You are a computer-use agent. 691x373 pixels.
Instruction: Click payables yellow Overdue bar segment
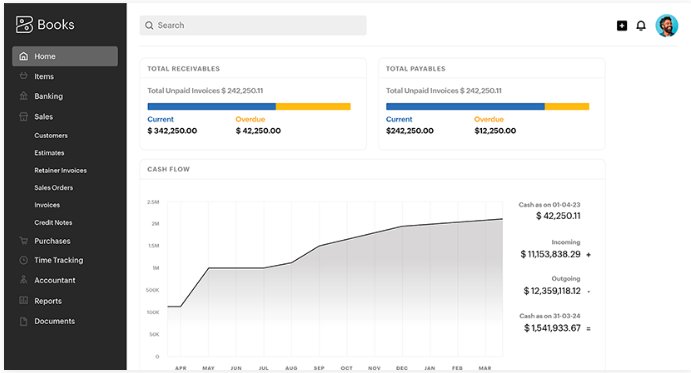567,106
